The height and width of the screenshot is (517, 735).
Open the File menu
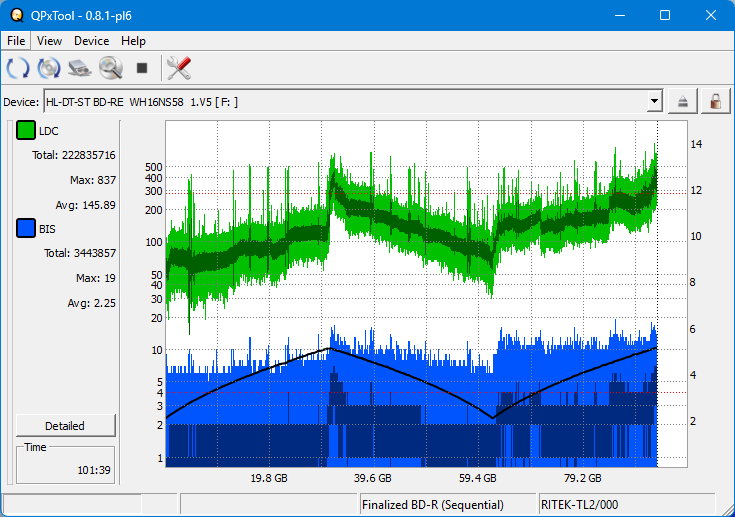(x=16, y=41)
